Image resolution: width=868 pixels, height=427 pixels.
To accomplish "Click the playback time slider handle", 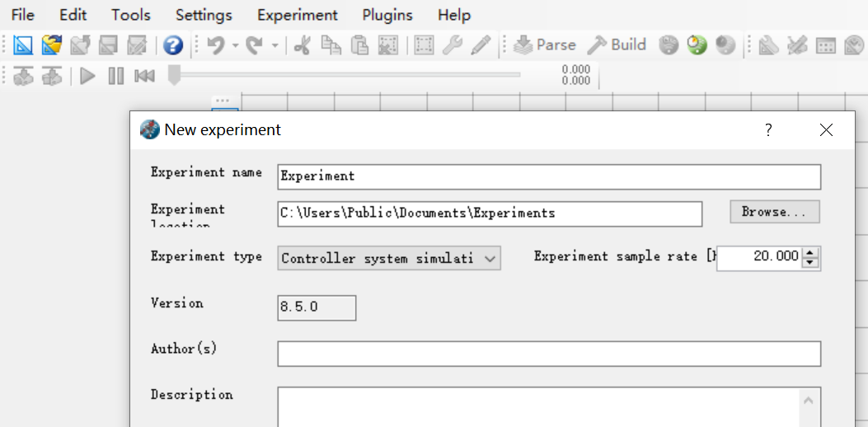I will click(x=174, y=75).
